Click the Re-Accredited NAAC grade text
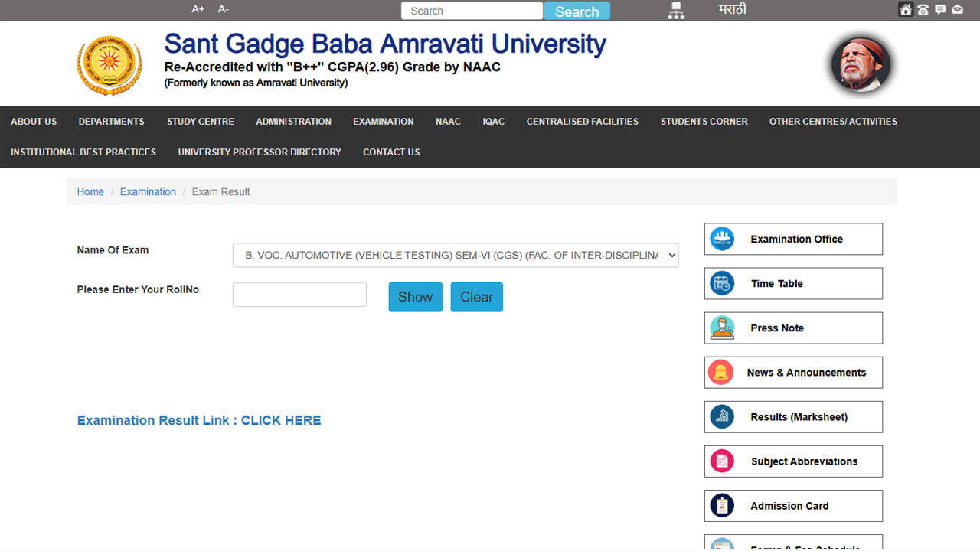The image size is (980, 551). 332,67
